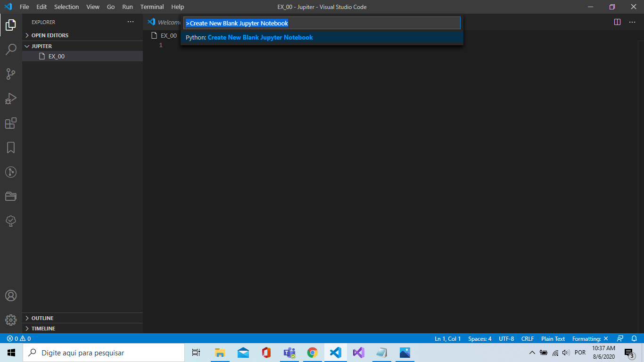Expand the Outline section
644x362 pixels.
coord(83,318)
